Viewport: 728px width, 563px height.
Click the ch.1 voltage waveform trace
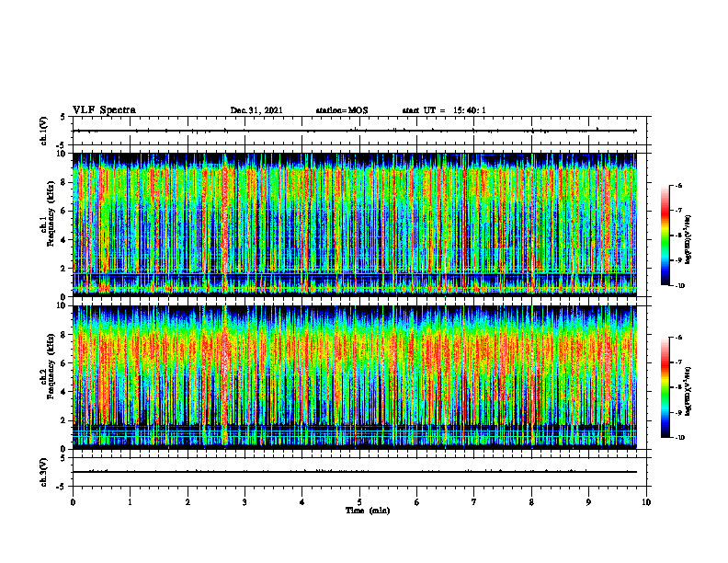(355, 131)
